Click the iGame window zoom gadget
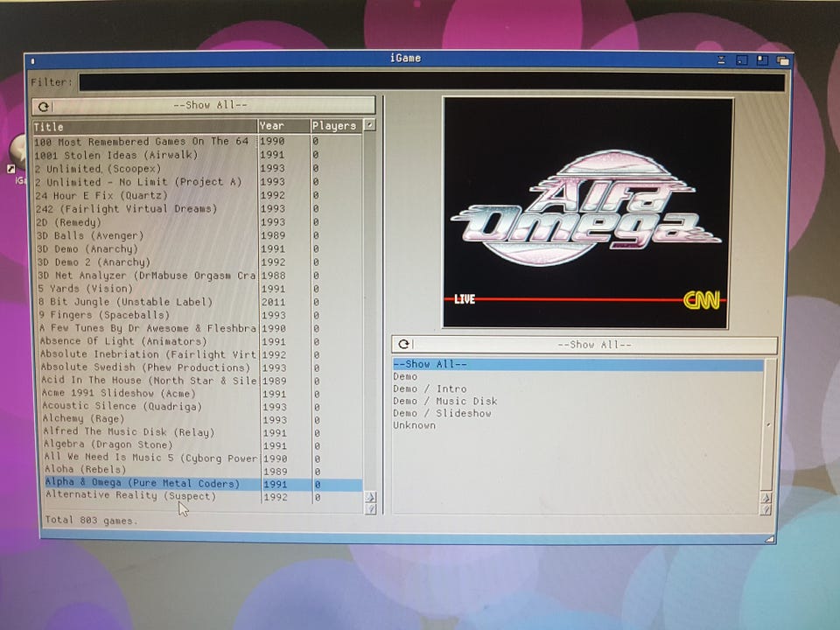 [762, 60]
